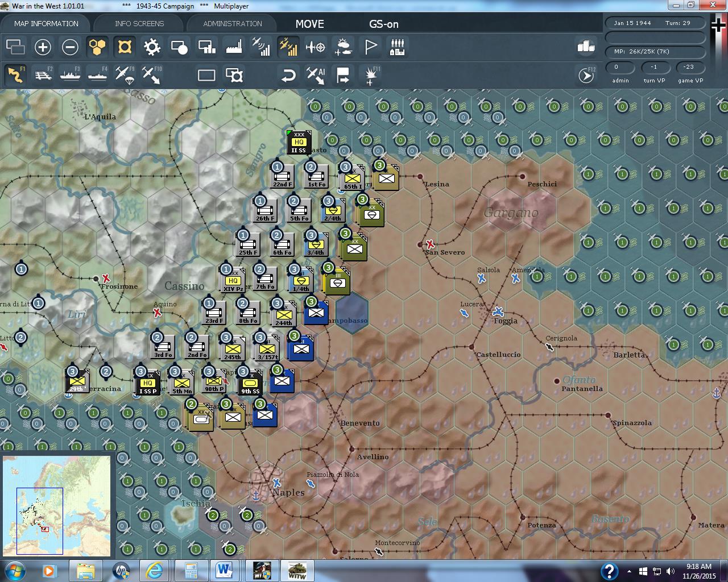Show the weather icon overlay

pyautogui.click(x=343, y=47)
